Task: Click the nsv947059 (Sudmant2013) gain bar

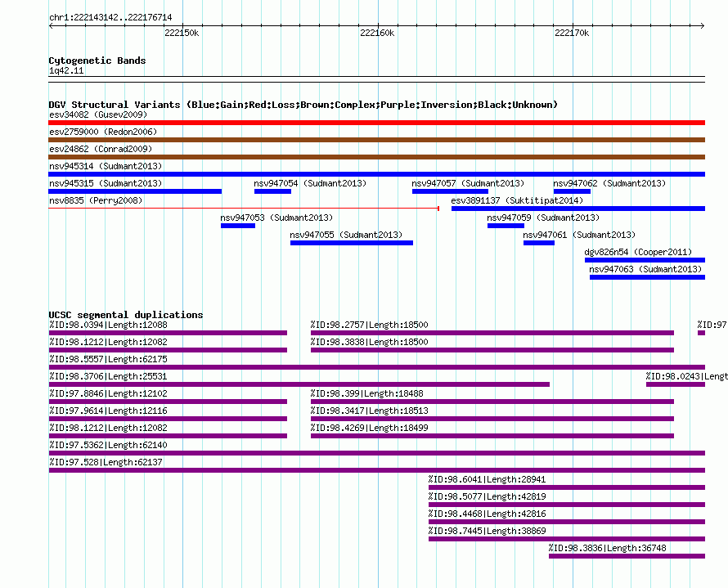Action: click(506, 226)
